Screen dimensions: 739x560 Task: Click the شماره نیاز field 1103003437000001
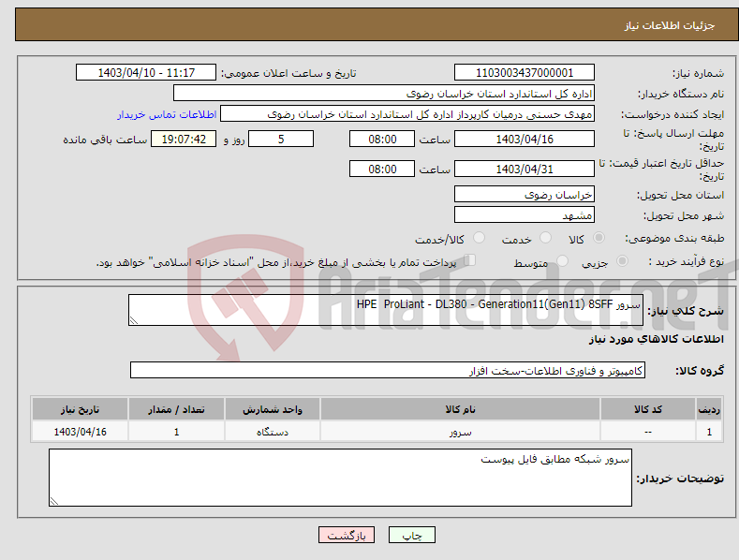(x=525, y=73)
